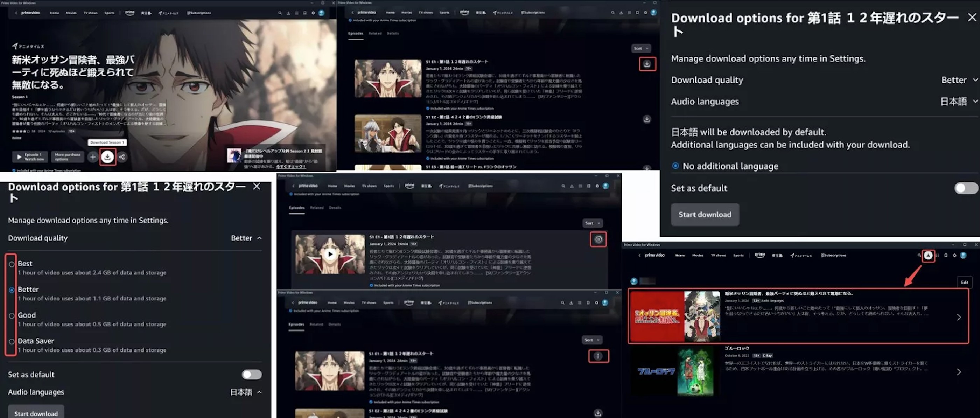This screenshot has width=980, height=418.
Task: Go back using arrow in Downloads window
Action: click(x=639, y=256)
